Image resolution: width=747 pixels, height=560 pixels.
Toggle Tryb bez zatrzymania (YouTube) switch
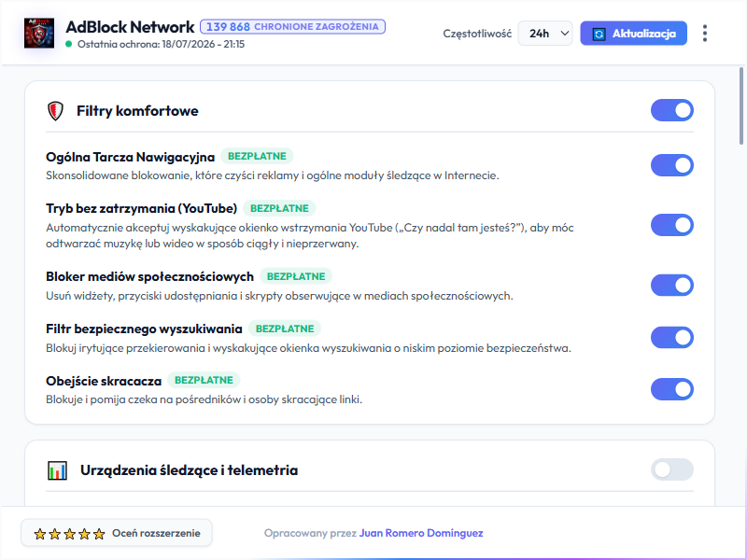point(671,225)
